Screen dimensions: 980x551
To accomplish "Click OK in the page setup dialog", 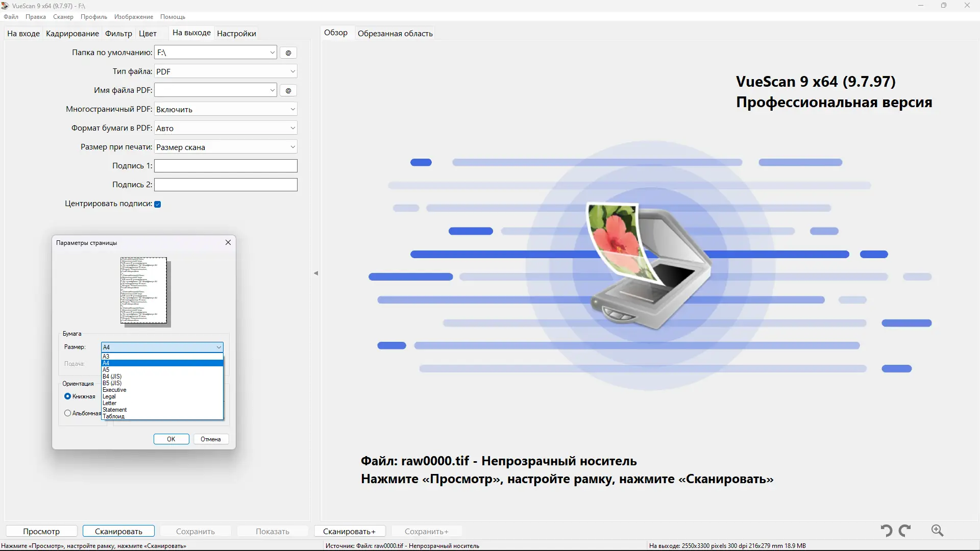I will [x=171, y=439].
